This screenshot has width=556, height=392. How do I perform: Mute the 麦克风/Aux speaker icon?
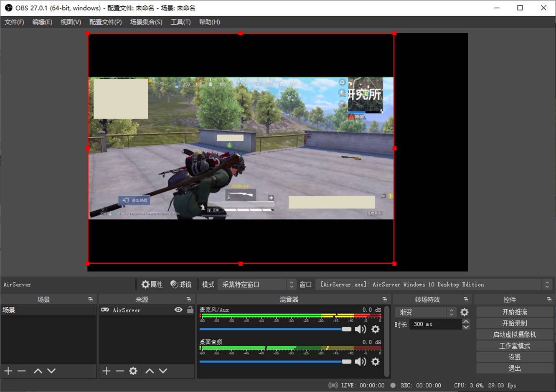click(x=360, y=329)
